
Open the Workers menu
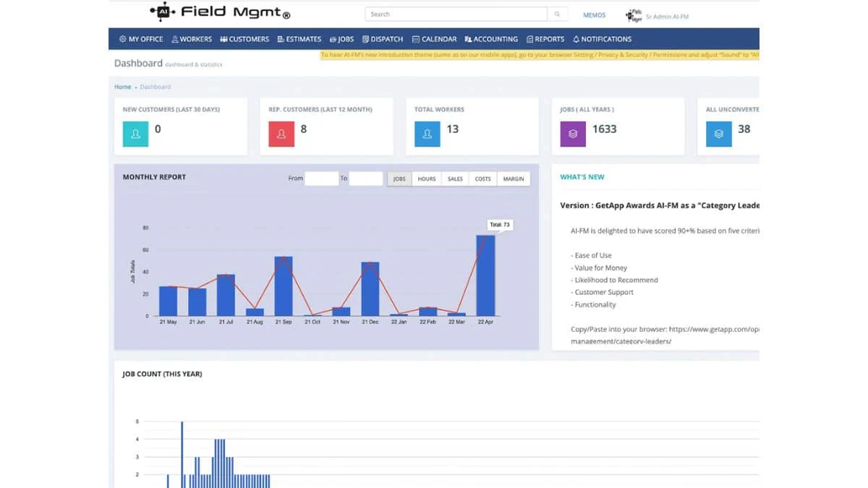[192, 39]
